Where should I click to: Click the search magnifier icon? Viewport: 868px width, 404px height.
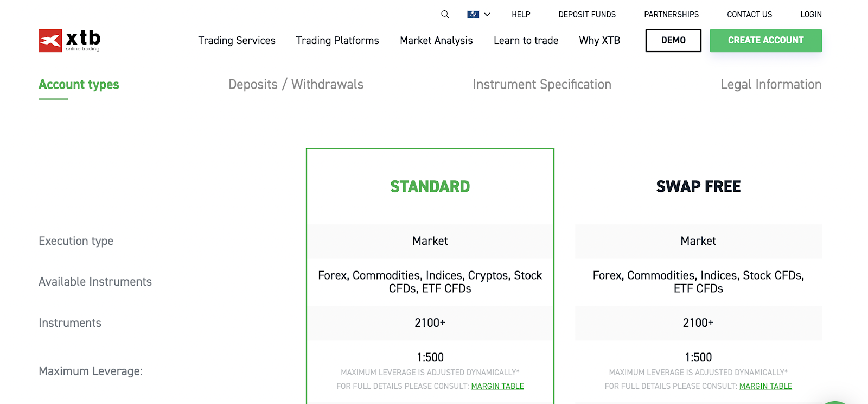pyautogui.click(x=445, y=15)
